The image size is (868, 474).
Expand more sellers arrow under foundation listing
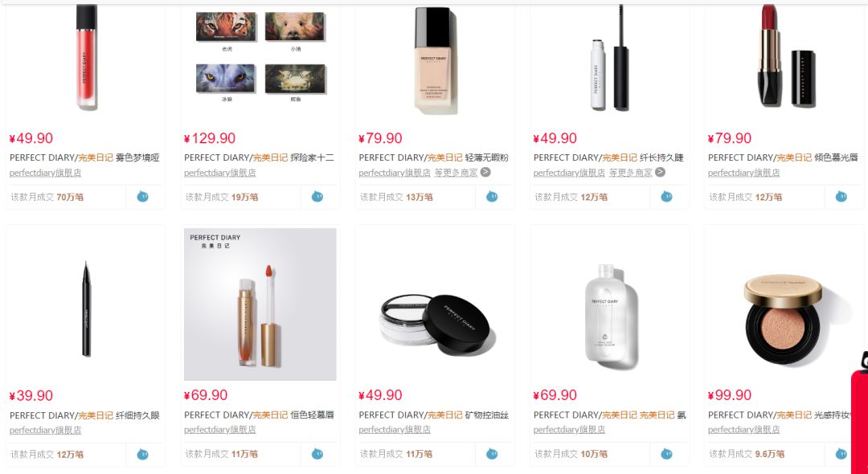pyautogui.click(x=485, y=172)
